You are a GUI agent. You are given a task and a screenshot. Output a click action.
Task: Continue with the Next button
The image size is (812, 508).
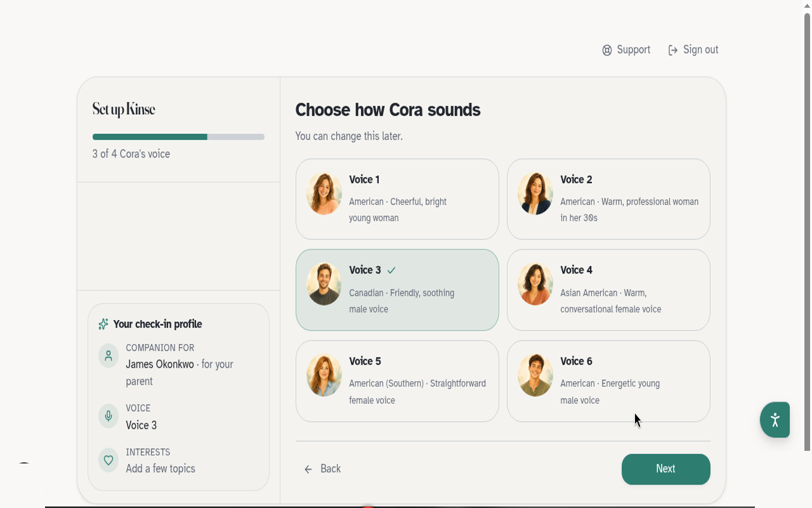665,469
